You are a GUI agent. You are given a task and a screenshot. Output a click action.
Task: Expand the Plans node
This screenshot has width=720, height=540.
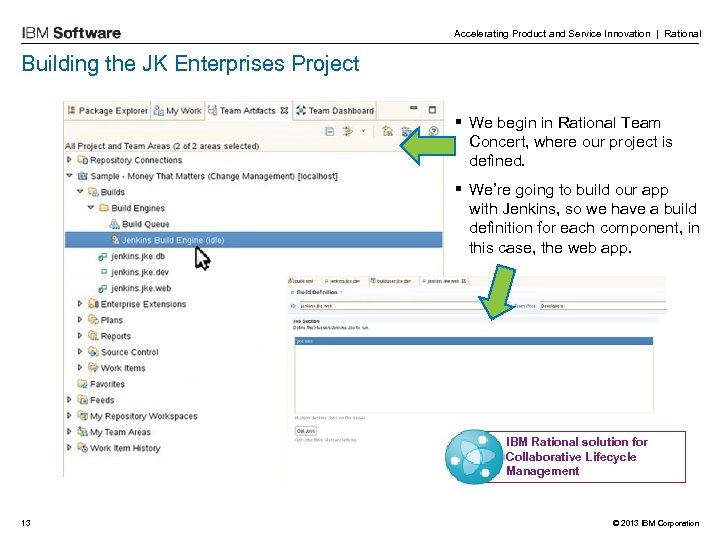pos(80,320)
